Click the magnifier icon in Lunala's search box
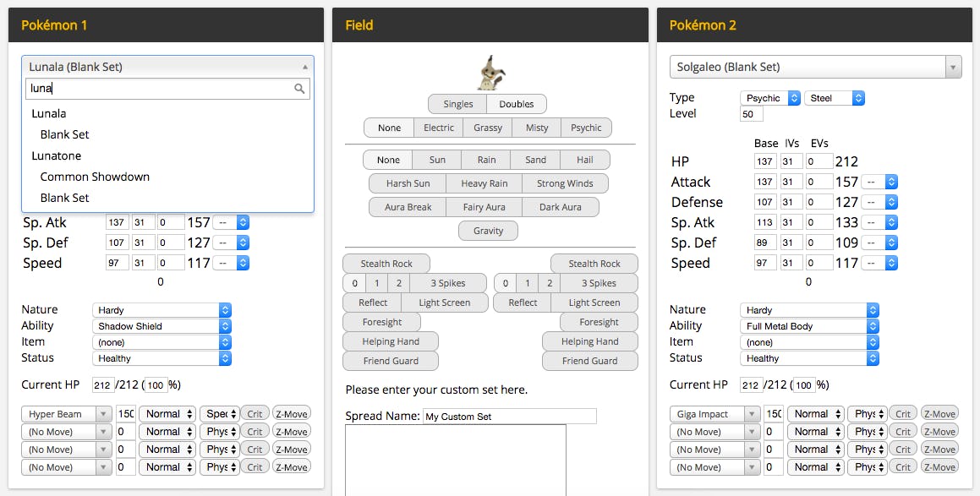Screen dimensions: 980x496 [300, 88]
